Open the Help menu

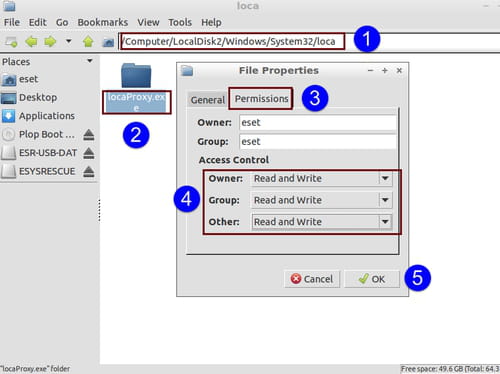pyautogui.click(x=211, y=22)
